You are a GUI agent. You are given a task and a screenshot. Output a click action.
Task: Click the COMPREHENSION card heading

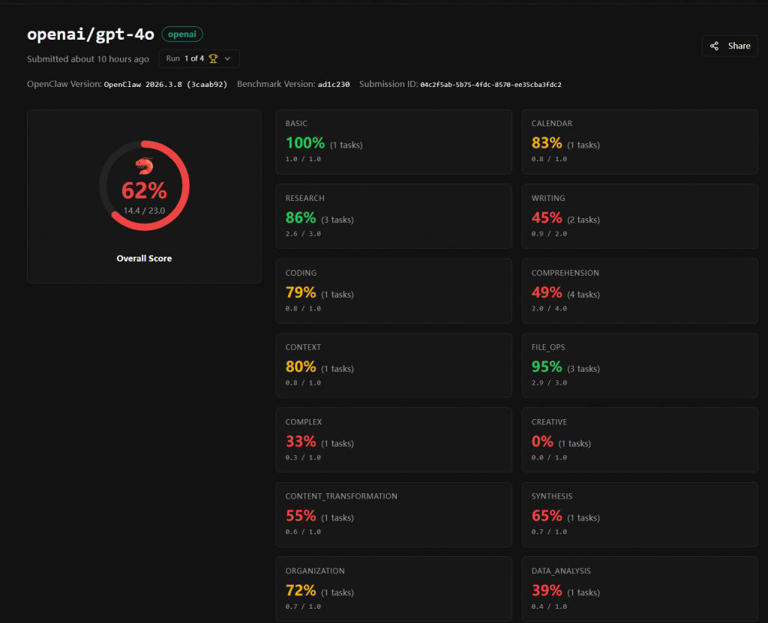(565, 273)
